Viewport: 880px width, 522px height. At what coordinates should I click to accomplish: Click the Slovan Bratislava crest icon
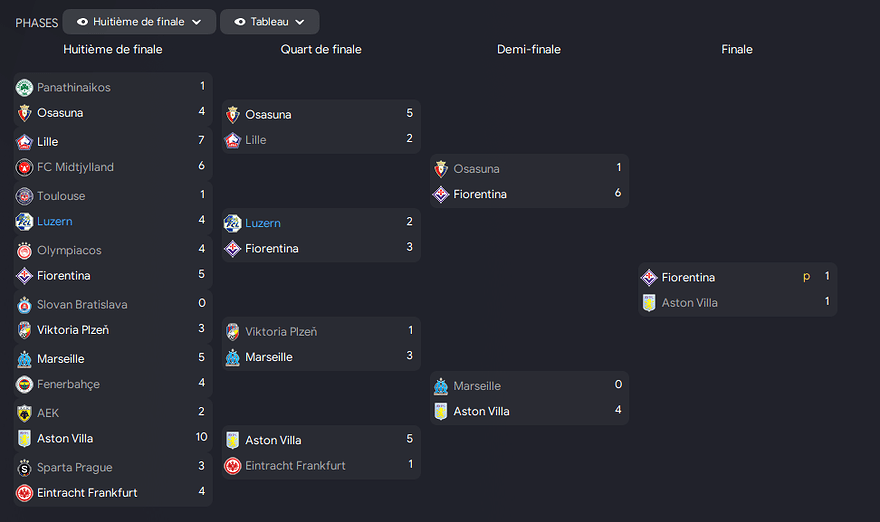click(24, 305)
